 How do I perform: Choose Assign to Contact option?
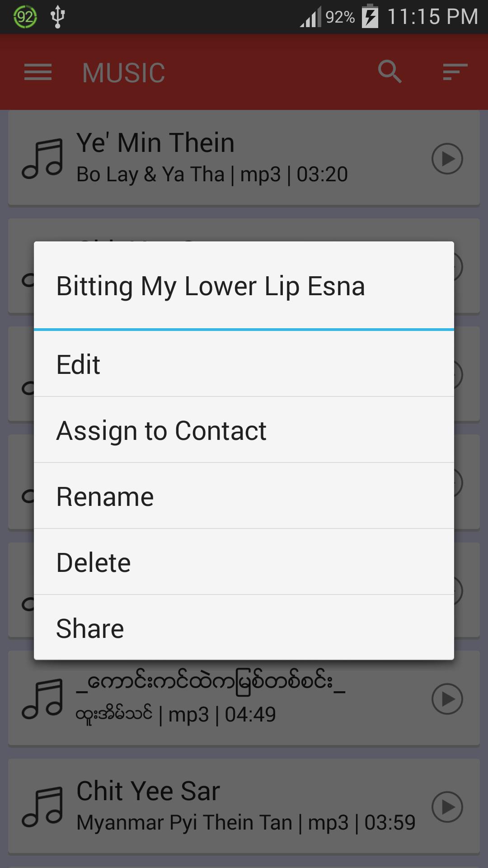(244, 429)
